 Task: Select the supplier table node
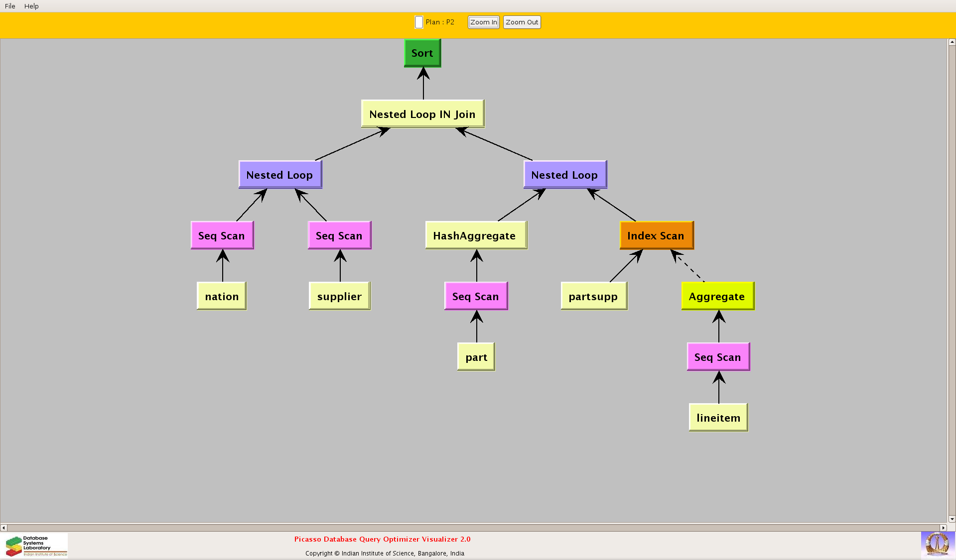(x=339, y=296)
